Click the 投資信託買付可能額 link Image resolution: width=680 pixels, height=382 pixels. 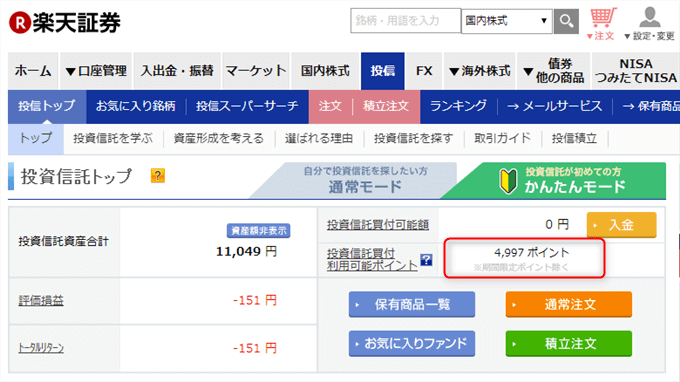click(378, 225)
